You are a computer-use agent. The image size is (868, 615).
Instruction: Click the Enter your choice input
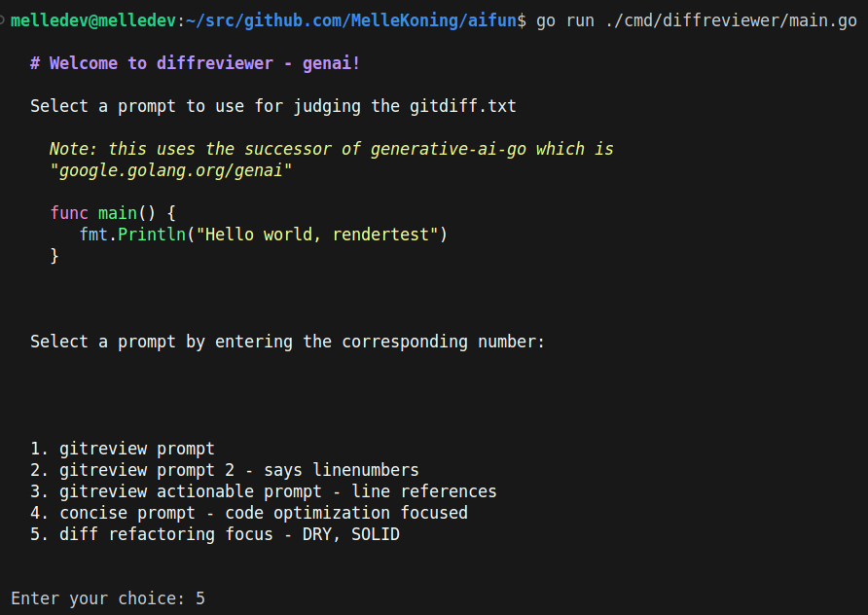108,598
